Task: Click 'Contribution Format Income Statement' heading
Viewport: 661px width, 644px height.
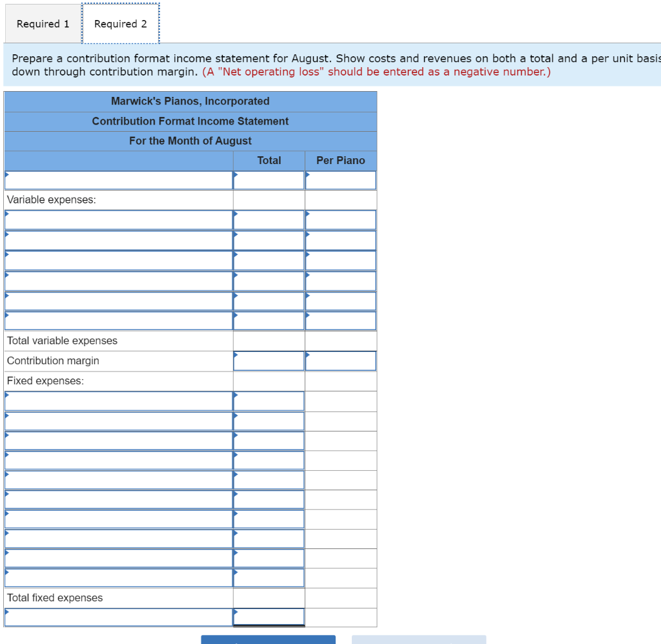Action: pyautogui.click(x=190, y=121)
